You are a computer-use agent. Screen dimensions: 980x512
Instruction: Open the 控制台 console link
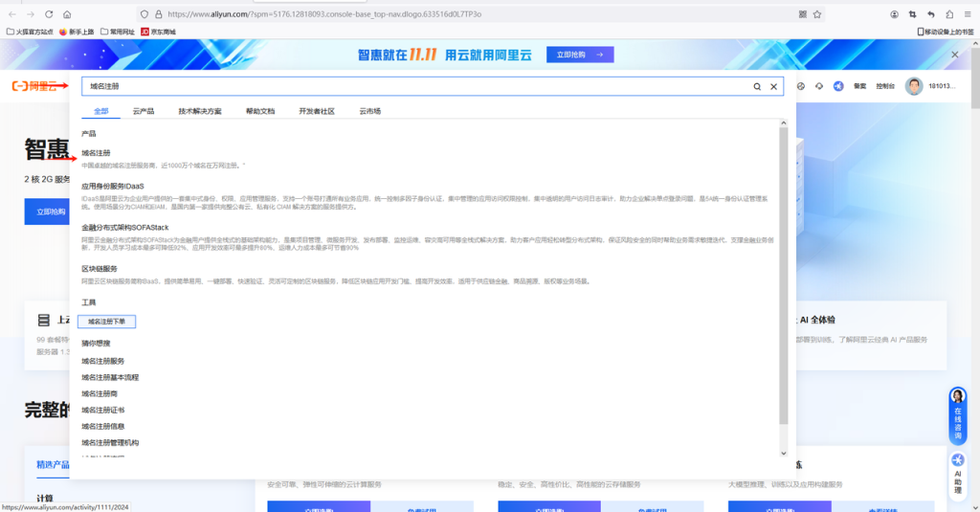[x=885, y=86]
